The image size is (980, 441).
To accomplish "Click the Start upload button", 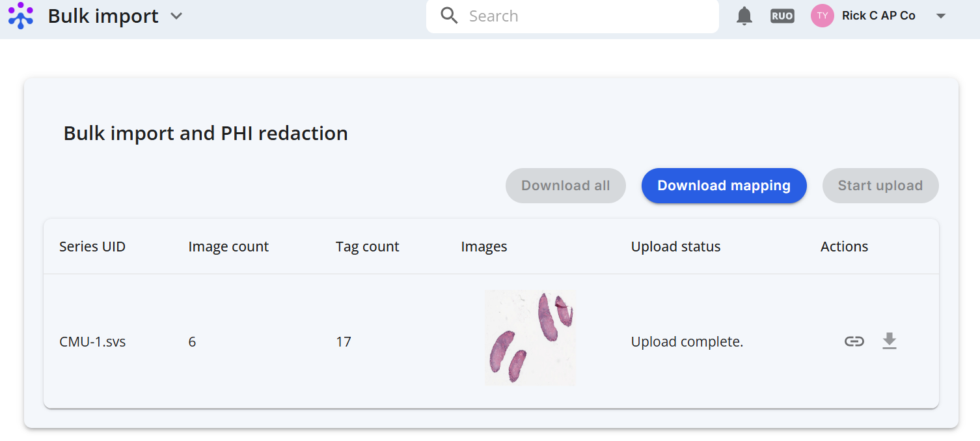I will 880,186.
